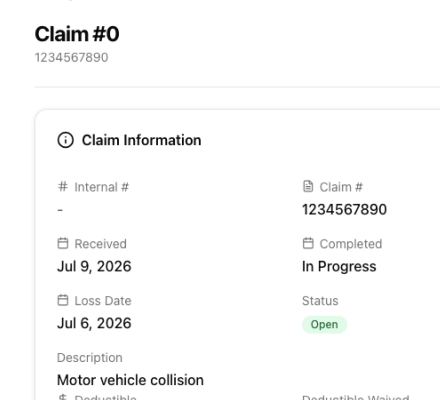The height and width of the screenshot is (400, 440).
Task: Click the dash value under Internal #
Action: (60, 210)
